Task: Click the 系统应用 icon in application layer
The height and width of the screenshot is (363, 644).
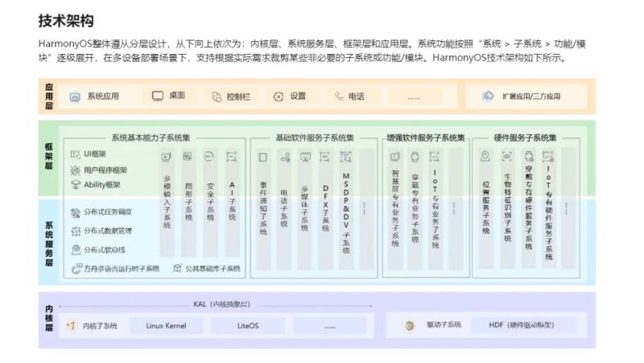Action: click(75, 97)
